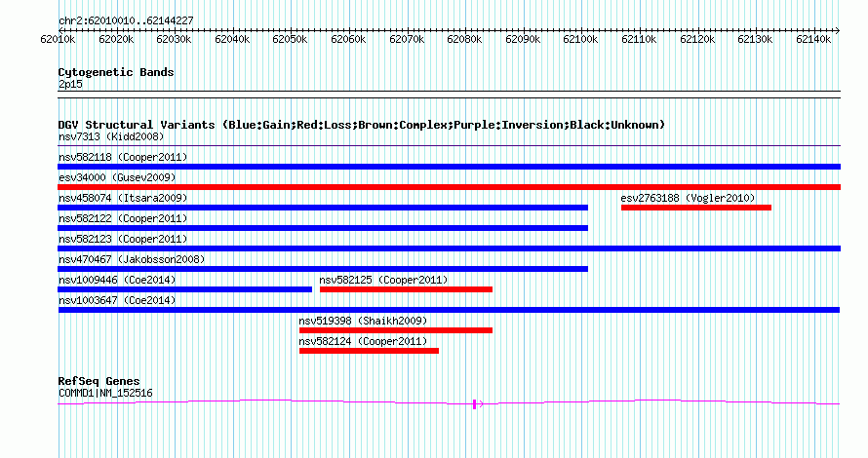Click the 62050k ruler tick label
The width and height of the screenshot is (868, 458).
(x=290, y=39)
